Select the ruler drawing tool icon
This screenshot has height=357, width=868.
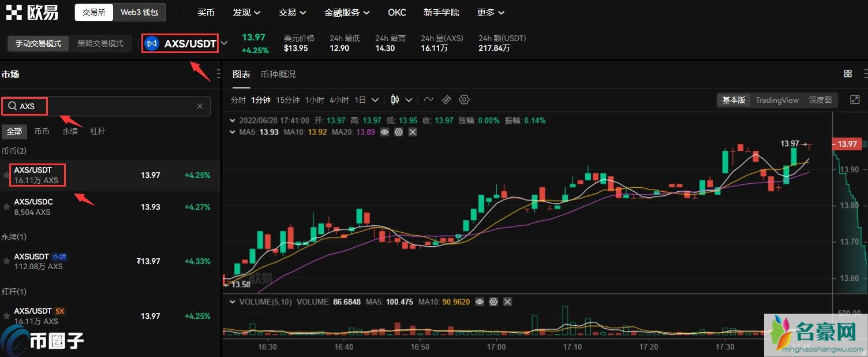(x=446, y=100)
